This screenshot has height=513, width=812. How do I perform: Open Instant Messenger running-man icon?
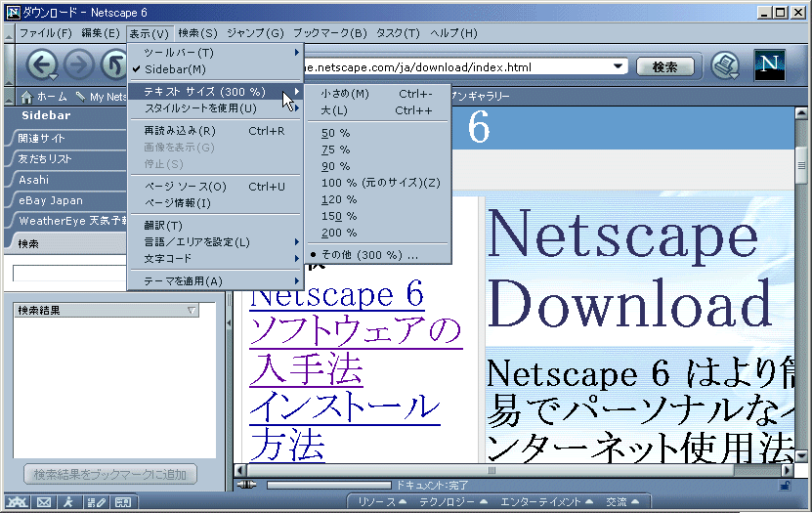tap(68, 501)
